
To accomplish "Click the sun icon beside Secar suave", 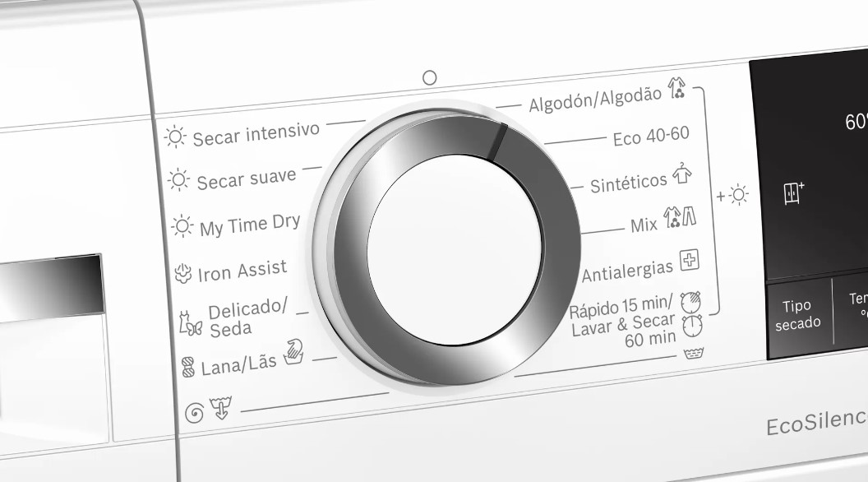I will [x=178, y=180].
